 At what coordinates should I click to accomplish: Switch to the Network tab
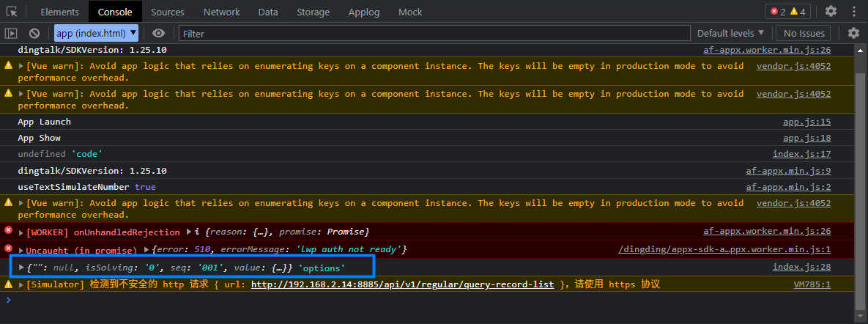click(x=221, y=12)
